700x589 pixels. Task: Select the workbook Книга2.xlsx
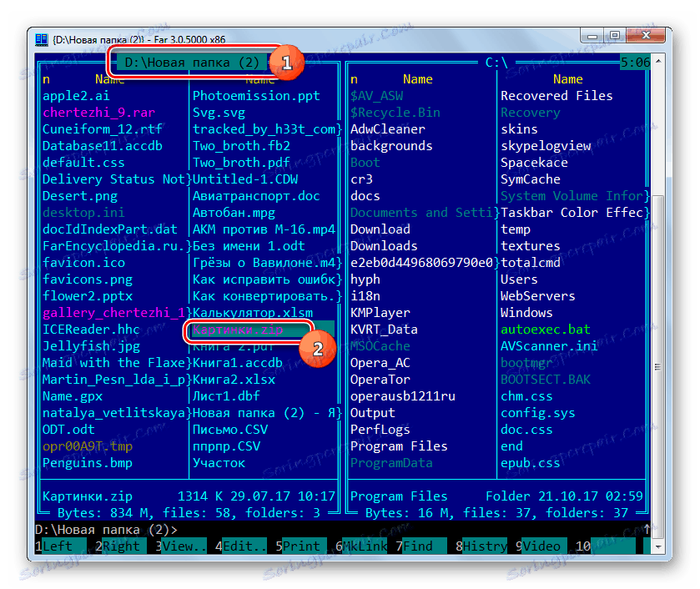coord(234,380)
